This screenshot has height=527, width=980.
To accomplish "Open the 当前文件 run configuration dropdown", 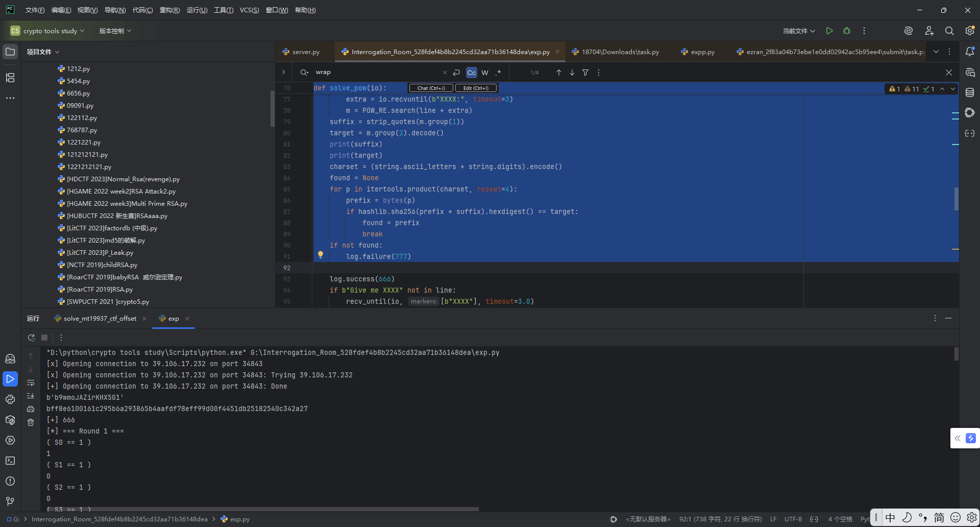I will (x=799, y=31).
